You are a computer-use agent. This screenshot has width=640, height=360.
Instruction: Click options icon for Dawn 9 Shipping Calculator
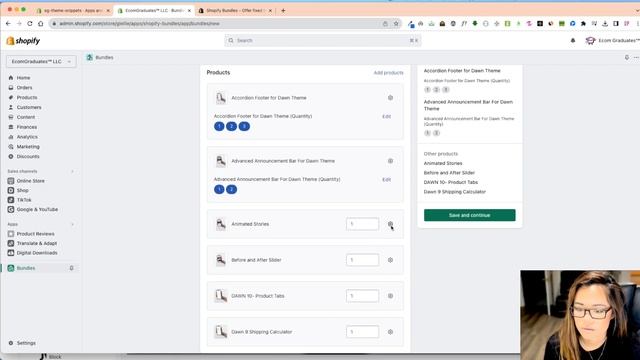tap(390, 332)
